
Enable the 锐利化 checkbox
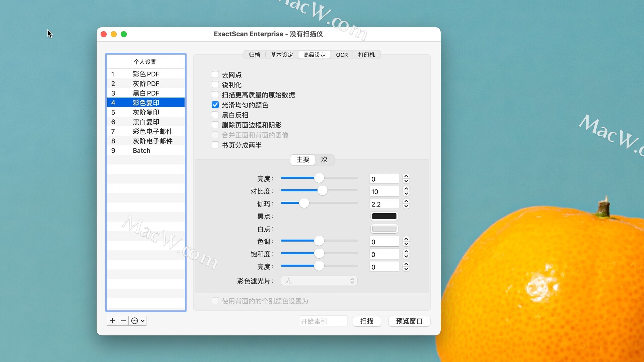[x=215, y=85]
